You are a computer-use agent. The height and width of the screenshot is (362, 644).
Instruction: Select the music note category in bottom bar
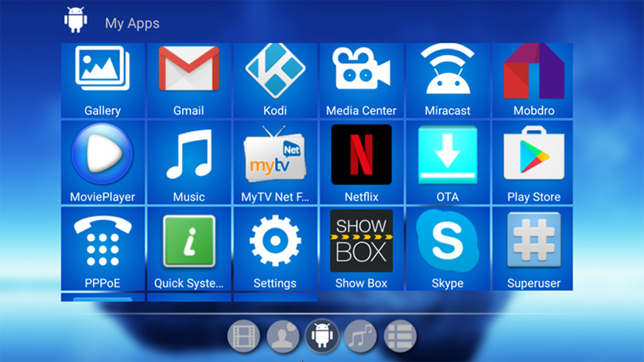tap(361, 337)
